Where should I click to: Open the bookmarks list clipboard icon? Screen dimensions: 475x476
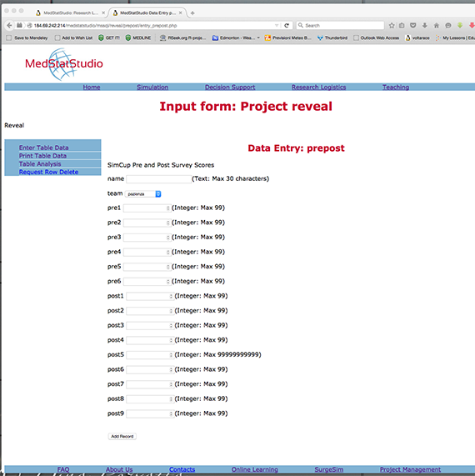coord(402,26)
